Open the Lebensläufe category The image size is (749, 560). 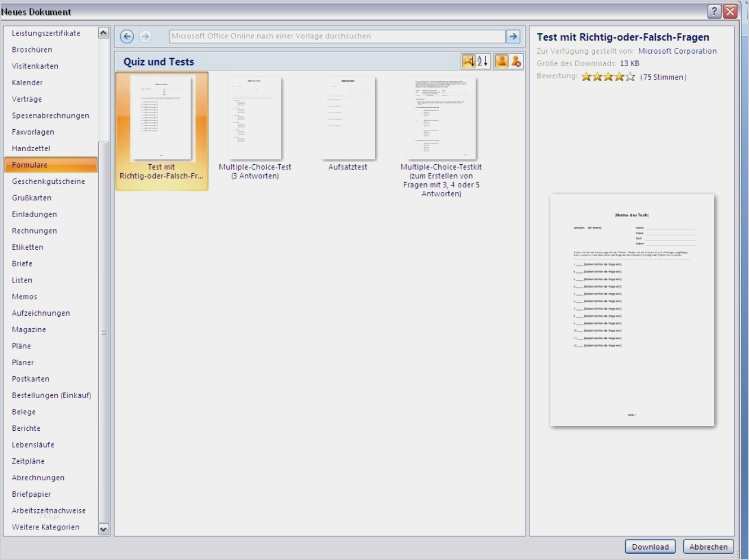pyautogui.click(x=33, y=445)
